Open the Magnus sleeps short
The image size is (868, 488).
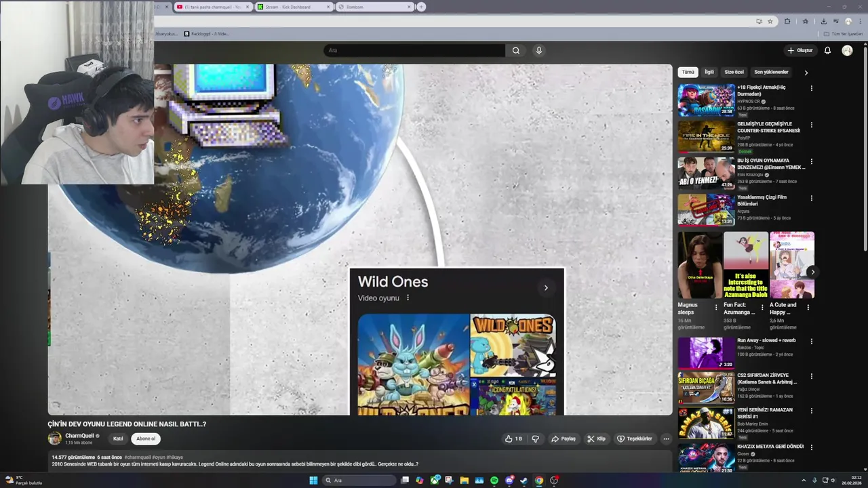coord(700,265)
